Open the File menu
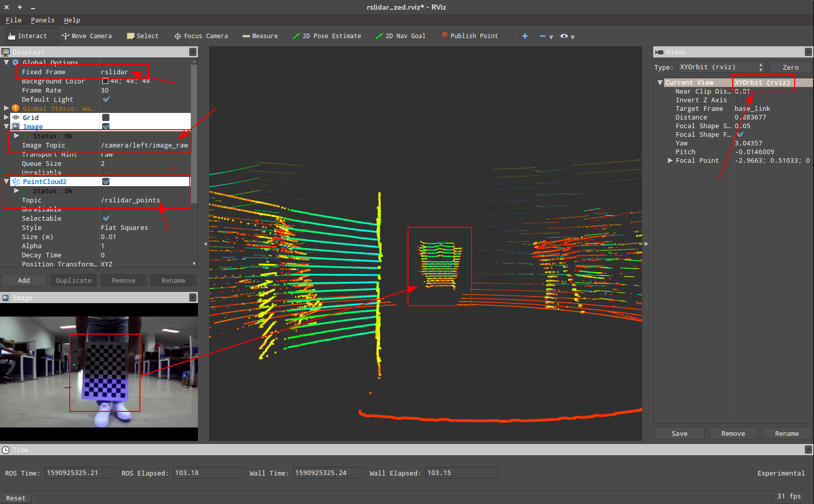 pyautogui.click(x=13, y=20)
